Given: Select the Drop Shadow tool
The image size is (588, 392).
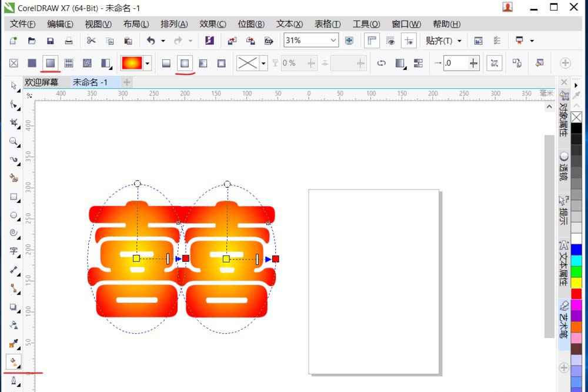Looking at the screenshot, I should tap(14, 307).
